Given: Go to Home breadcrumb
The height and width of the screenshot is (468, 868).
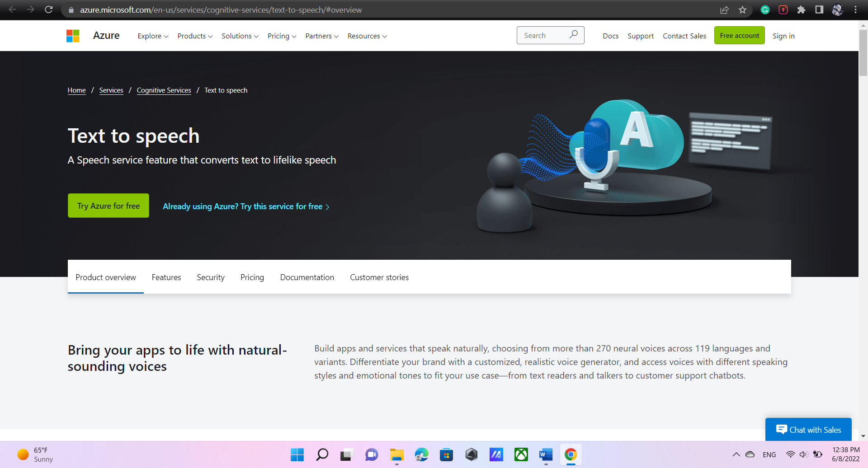Looking at the screenshot, I should (x=76, y=90).
